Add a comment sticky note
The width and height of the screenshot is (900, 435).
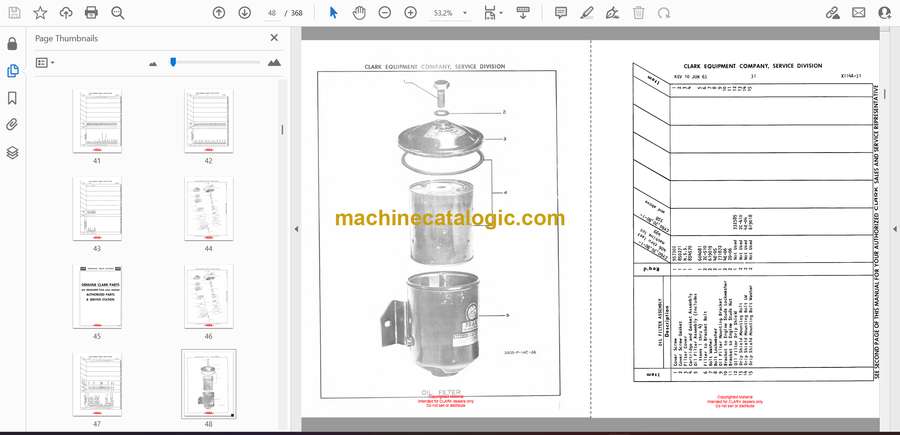click(x=561, y=13)
